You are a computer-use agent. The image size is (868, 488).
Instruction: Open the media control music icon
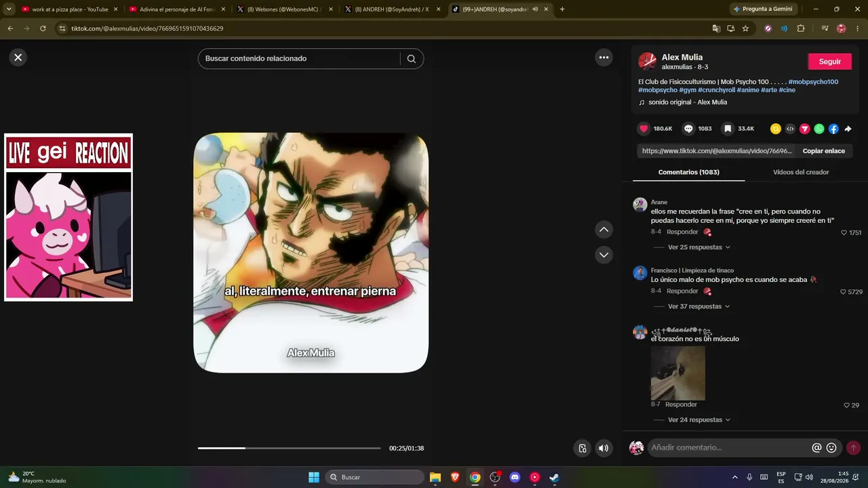(825, 28)
